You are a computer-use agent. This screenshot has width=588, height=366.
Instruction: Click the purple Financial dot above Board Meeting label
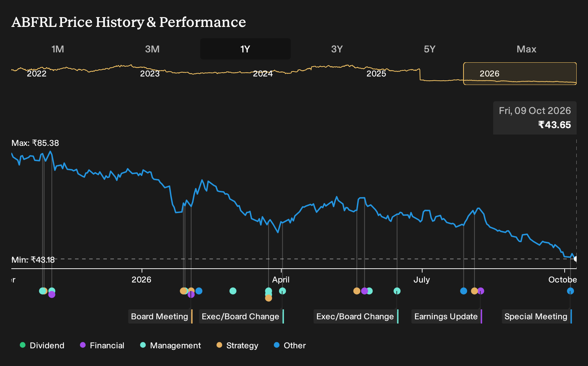(x=191, y=294)
